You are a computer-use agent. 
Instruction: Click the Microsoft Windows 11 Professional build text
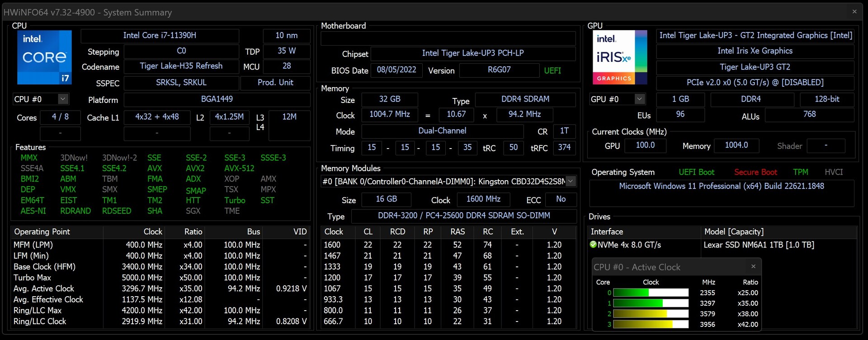tap(722, 186)
